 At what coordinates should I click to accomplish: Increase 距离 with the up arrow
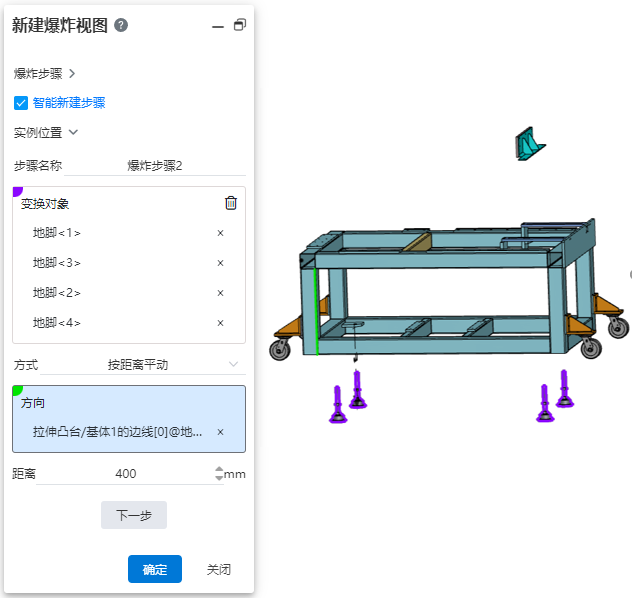tap(219, 469)
